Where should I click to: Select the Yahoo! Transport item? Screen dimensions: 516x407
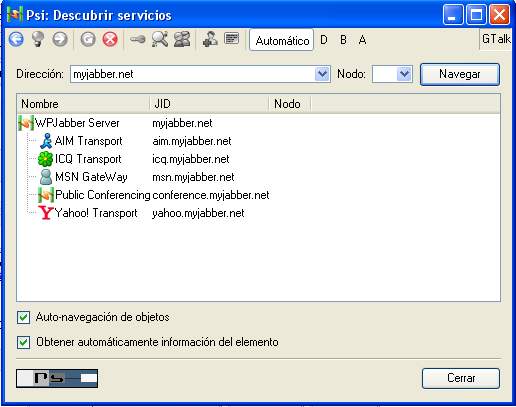pyautogui.click(x=96, y=213)
